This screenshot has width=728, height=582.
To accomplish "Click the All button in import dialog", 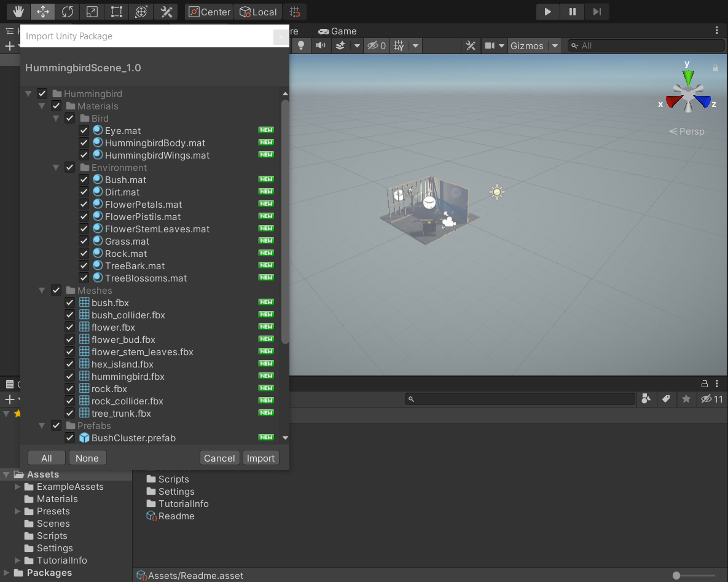I will tap(47, 458).
